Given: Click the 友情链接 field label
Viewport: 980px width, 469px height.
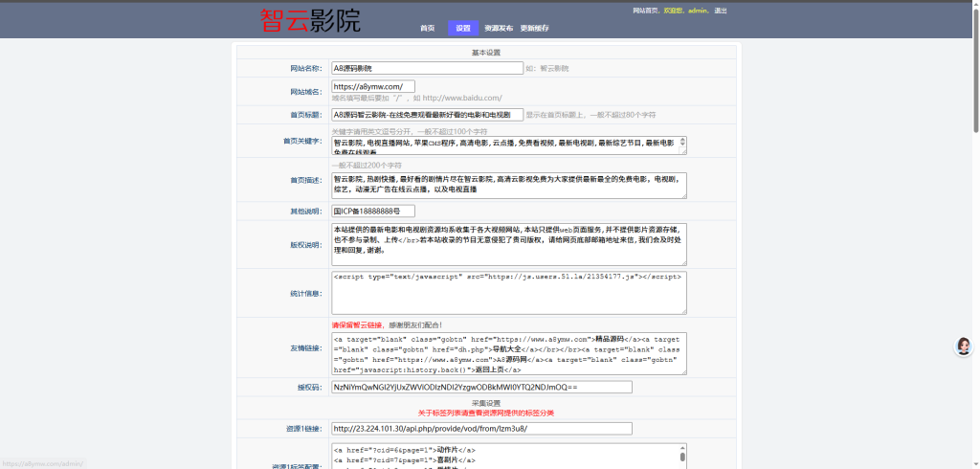Looking at the screenshot, I should (x=306, y=347).
